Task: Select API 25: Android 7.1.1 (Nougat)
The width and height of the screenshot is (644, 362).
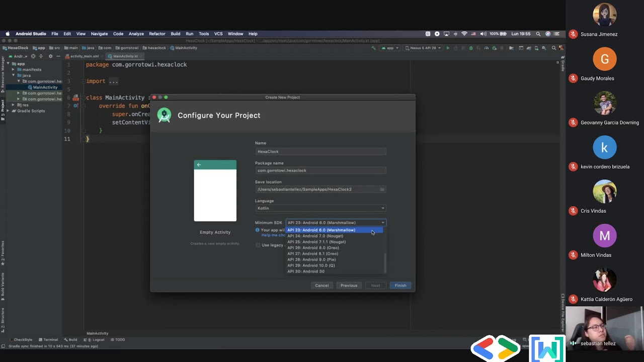Action: (x=335, y=242)
